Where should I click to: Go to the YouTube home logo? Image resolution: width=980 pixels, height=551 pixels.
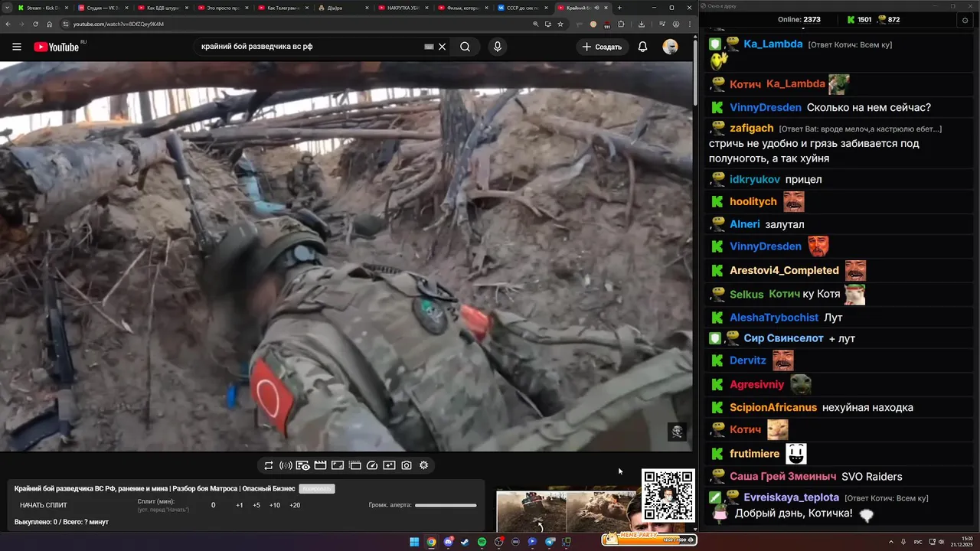coord(57,47)
